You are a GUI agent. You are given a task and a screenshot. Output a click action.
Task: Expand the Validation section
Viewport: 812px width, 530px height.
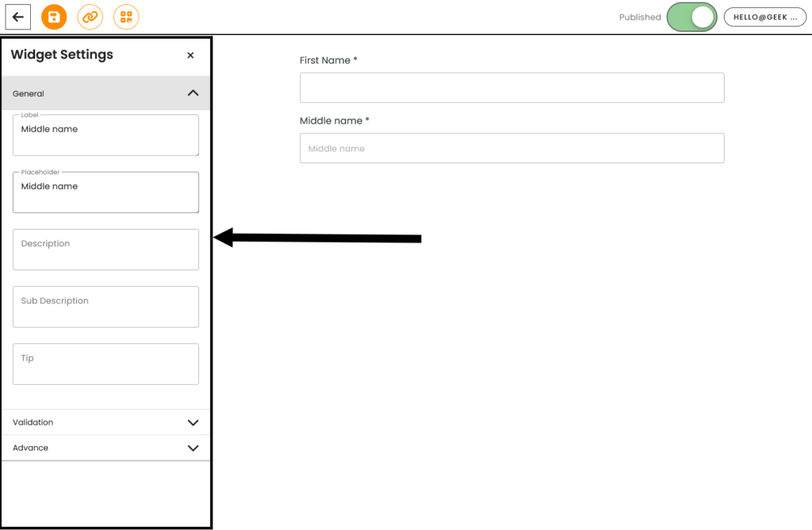coord(193,422)
